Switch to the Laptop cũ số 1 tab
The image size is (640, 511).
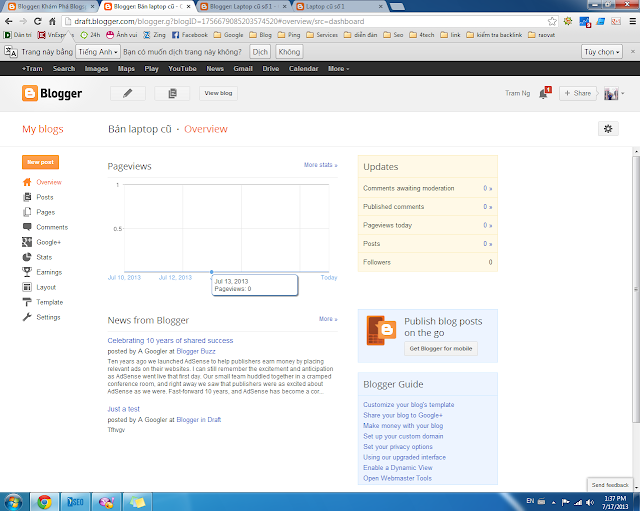(339, 7)
